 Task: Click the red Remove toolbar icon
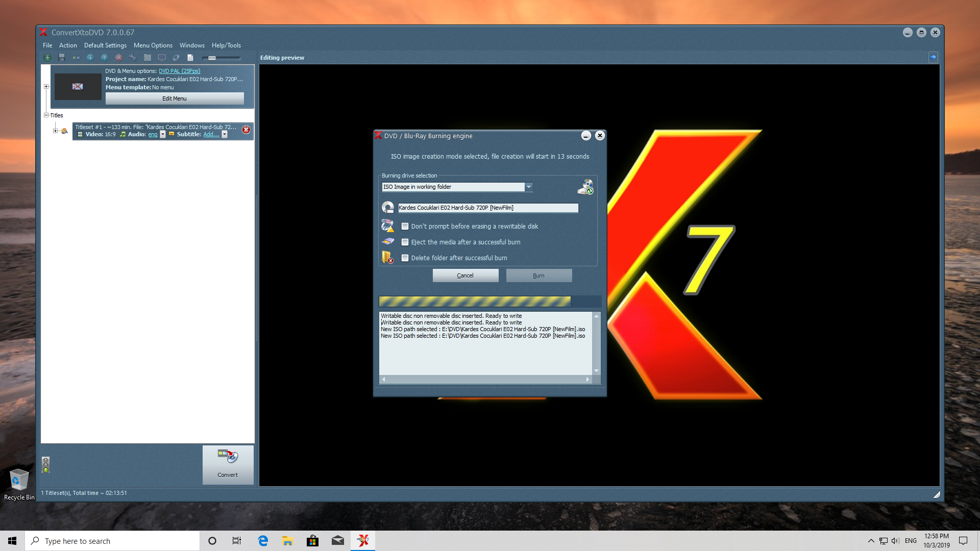(118, 58)
